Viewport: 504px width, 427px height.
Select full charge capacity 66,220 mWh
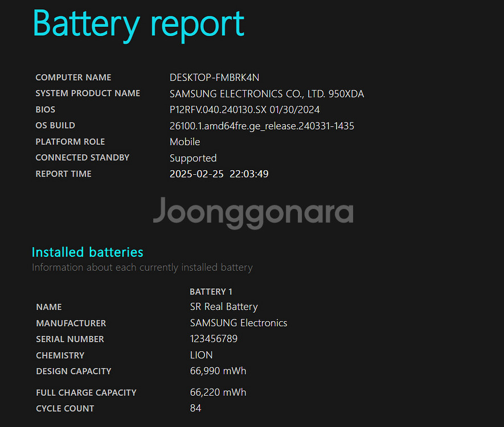pos(218,392)
